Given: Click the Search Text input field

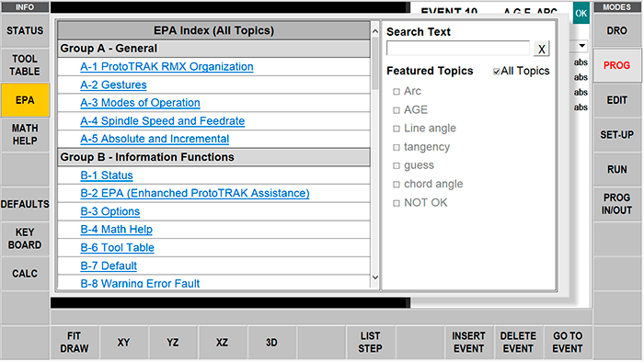Looking at the screenshot, I should [458, 49].
